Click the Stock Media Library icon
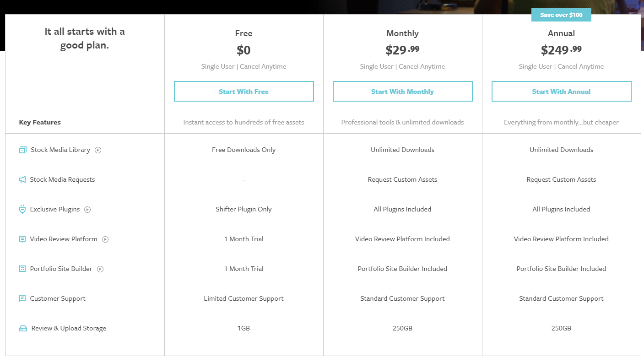 coord(22,150)
